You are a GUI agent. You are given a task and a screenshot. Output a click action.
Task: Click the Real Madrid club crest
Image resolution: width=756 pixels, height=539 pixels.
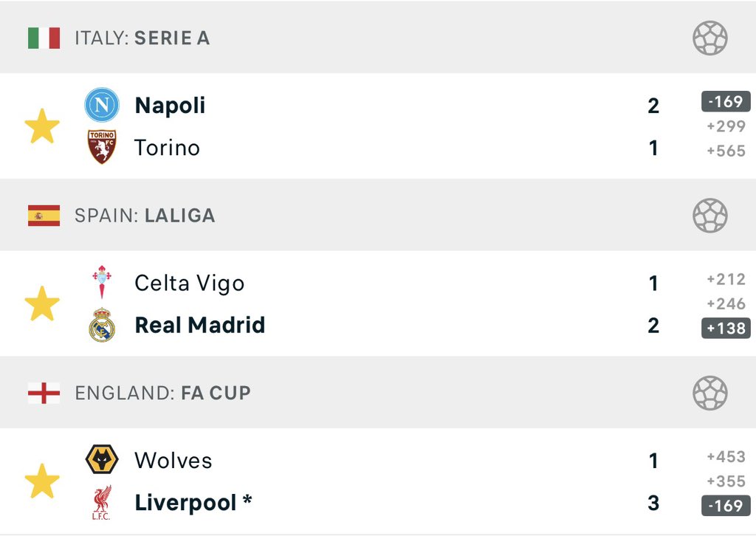pyautogui.click(x=102, y=324)
